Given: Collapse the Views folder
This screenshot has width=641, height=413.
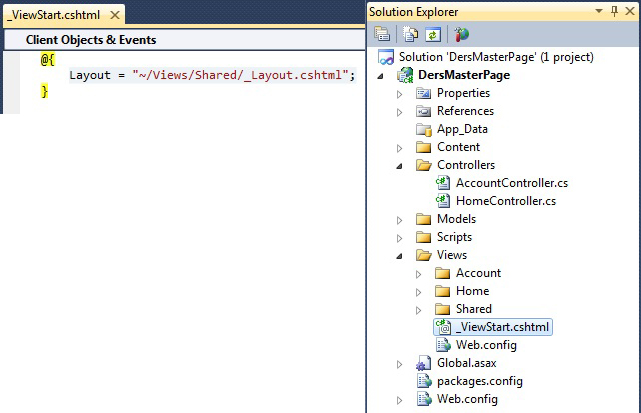Looking at the screenshot, I should 399,256.
